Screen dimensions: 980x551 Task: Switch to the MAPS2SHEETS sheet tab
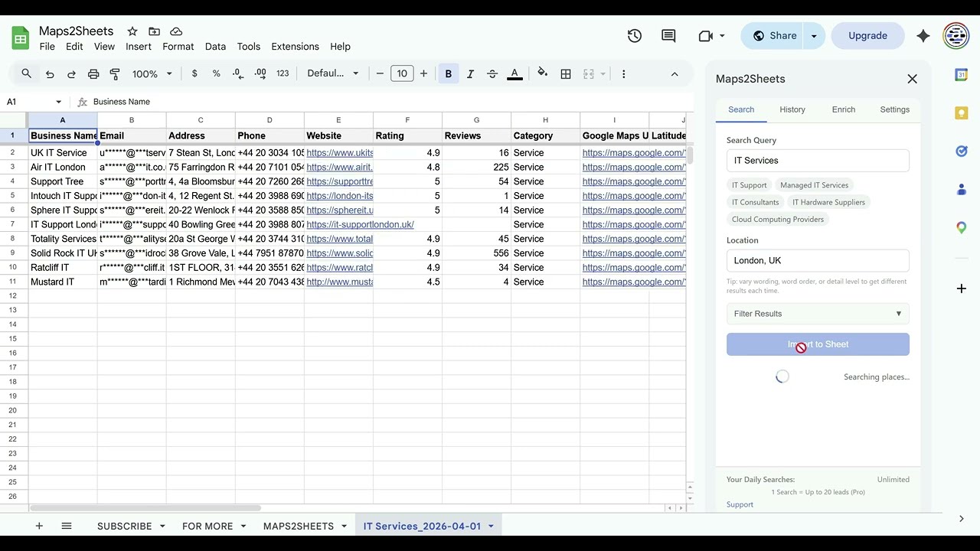pos(299,527)
